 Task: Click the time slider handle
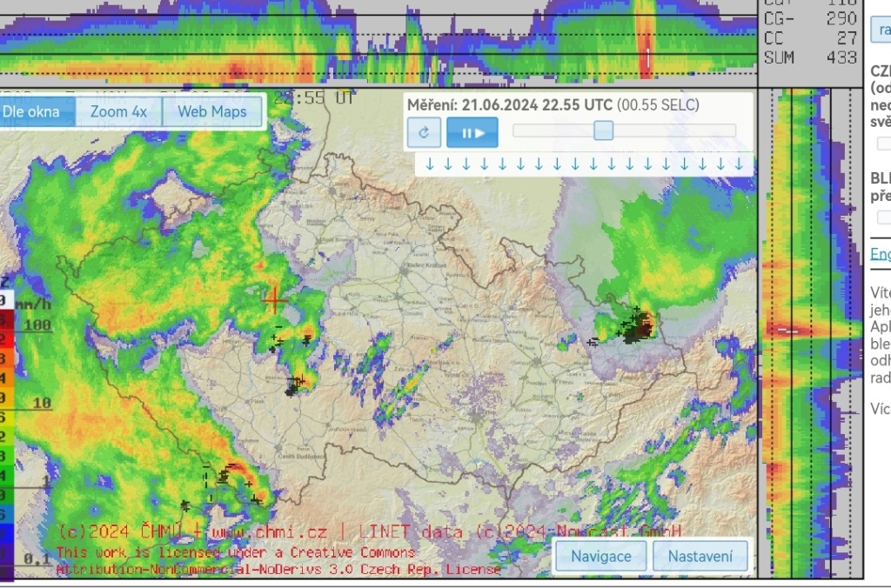[603, 130]
